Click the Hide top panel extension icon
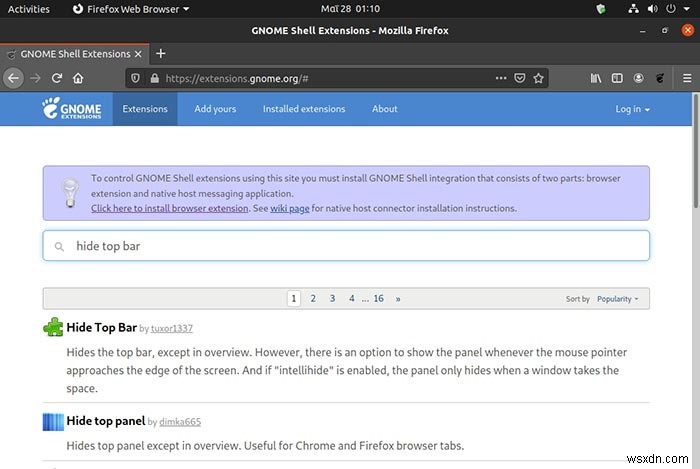 click(53, 422)
